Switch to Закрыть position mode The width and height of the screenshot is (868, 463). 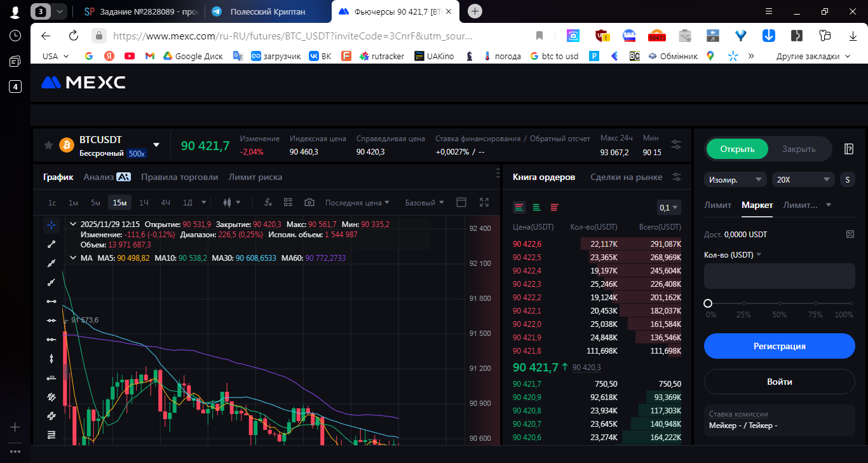pyautogui.click(x=799, y=149)
